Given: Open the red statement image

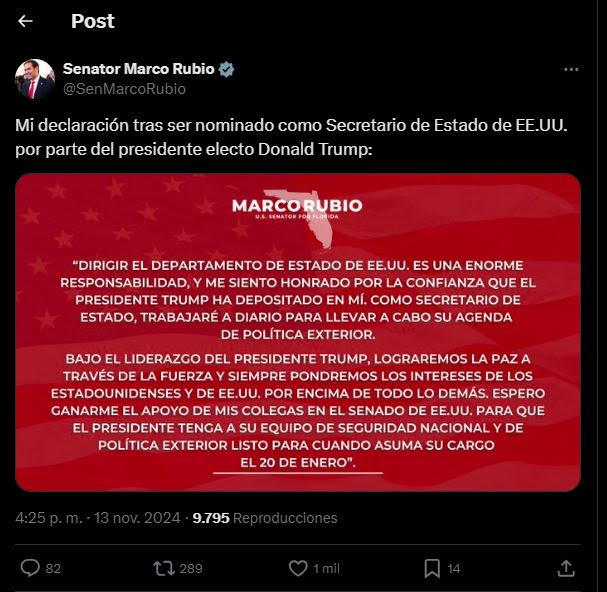Looking at the screenshot, I should [x=298, y=332].
